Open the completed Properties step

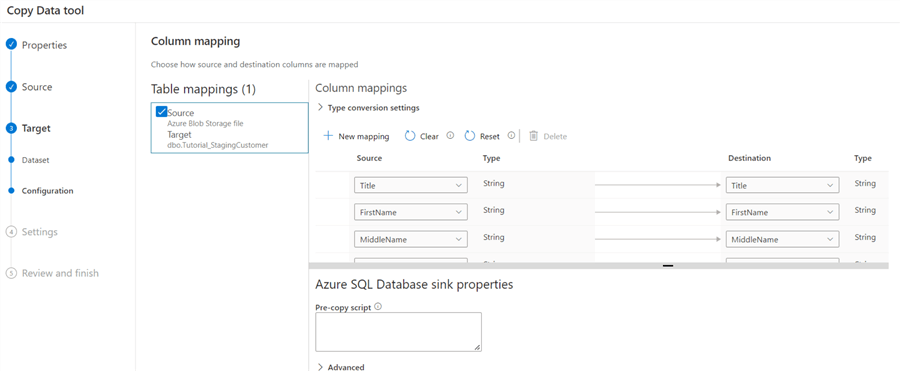(11, 45)
